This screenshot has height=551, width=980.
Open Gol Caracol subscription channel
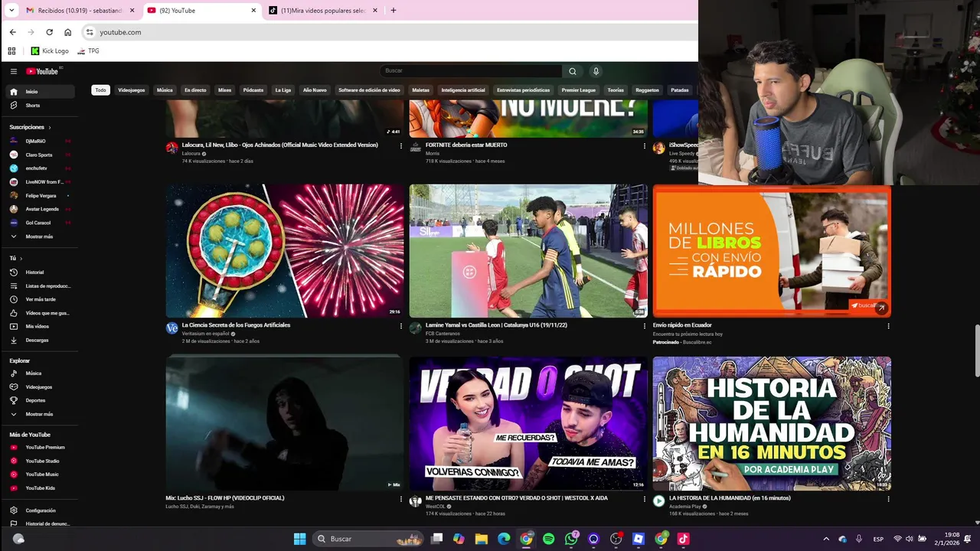(x=38, y=223)
